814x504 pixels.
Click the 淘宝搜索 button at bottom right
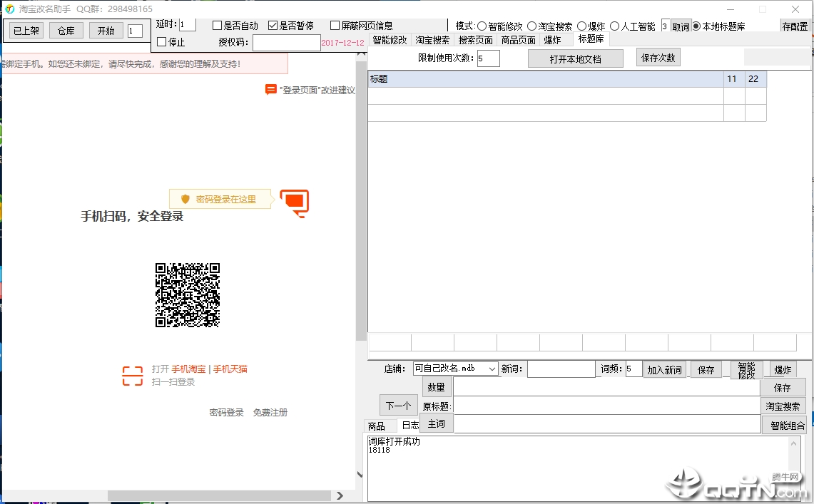click(x=783, y=406)
